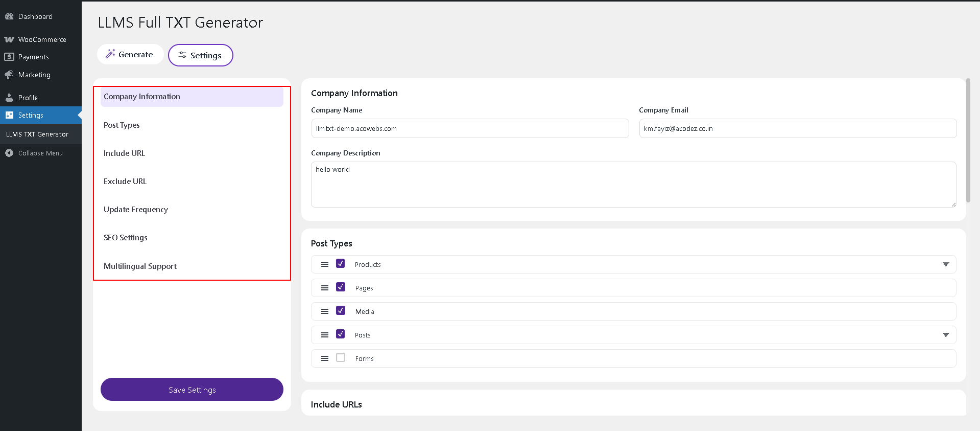Click the drag handle beside Forms
980x431 pixels.
point(324,358)
